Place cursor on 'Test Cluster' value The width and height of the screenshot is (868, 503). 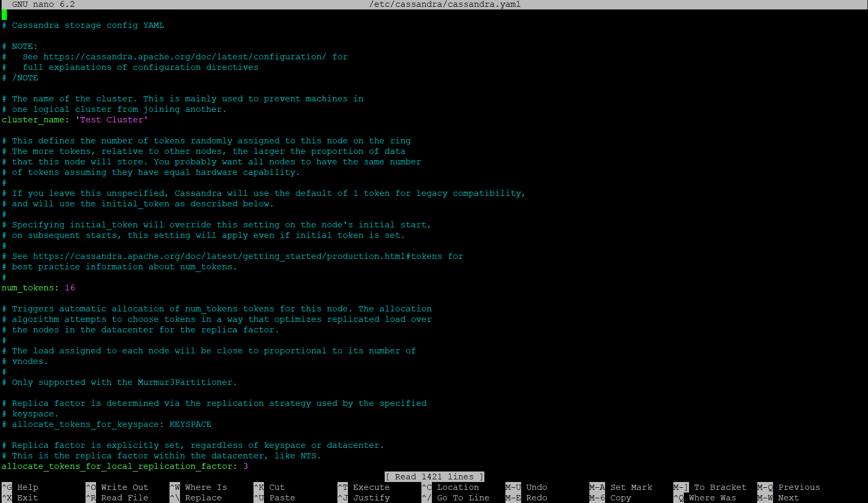112,120
